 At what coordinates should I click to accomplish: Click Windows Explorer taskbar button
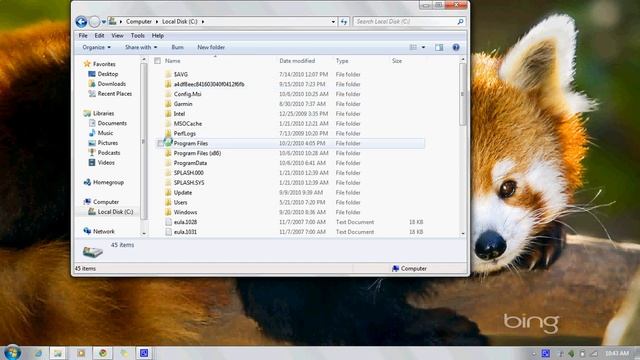point(58,353)
